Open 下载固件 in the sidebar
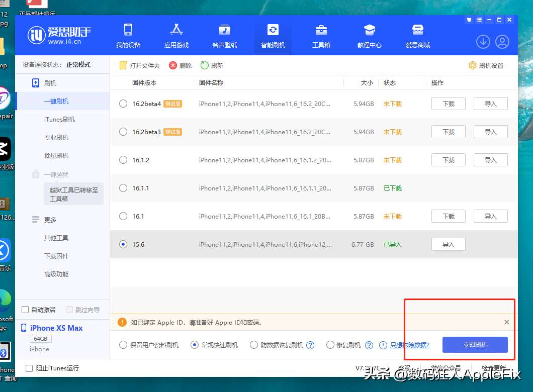The width and height of the screenshot is (533, 392). pos(55,256)
